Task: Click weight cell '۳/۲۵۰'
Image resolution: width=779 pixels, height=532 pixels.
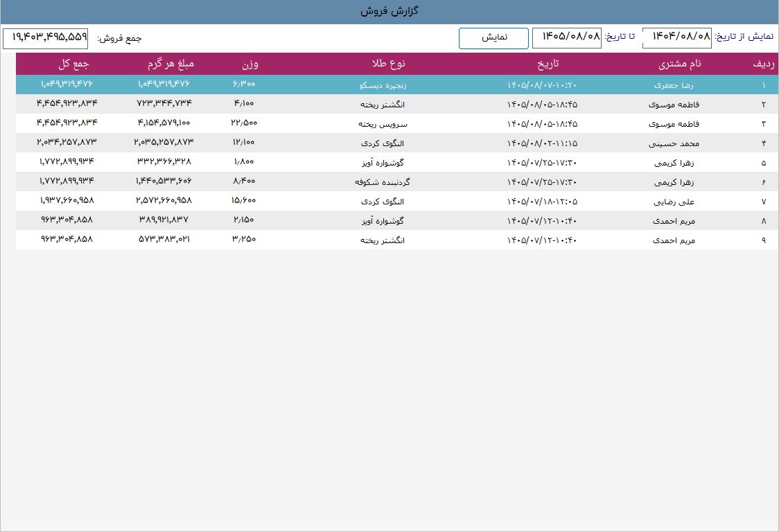Action: pos(244,239)
